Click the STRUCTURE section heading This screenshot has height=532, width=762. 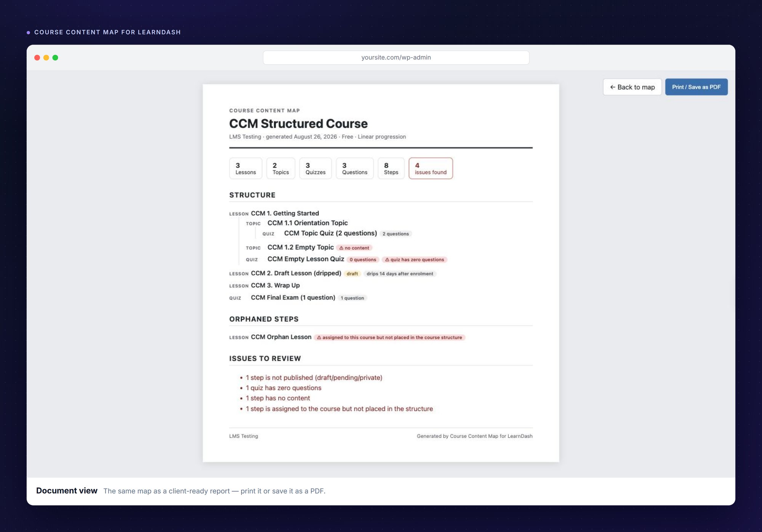coord(252,195)
